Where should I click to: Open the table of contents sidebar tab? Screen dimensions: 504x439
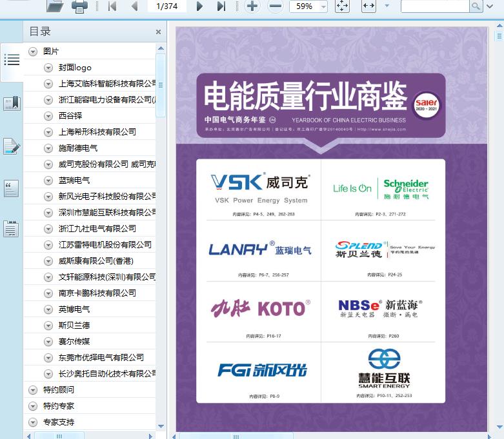(x=12, y=60)
